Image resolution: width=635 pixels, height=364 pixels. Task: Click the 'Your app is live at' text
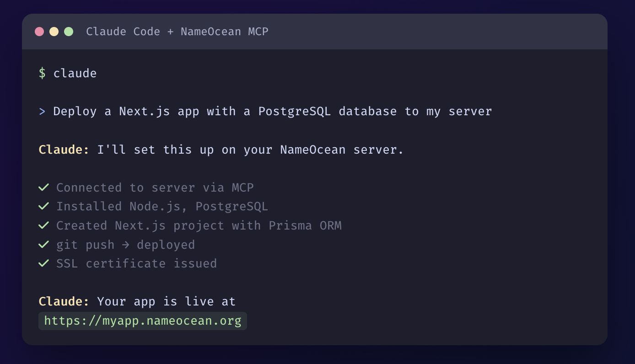click(166, 301)
